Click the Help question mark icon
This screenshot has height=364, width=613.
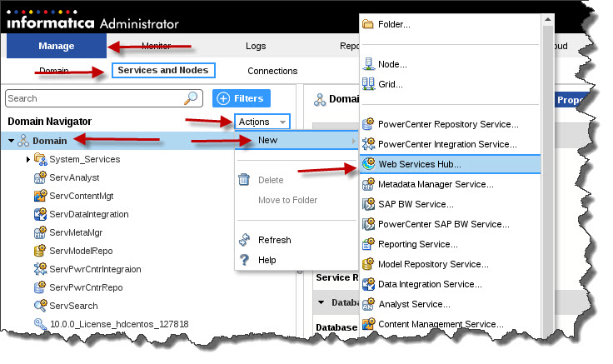244,260
